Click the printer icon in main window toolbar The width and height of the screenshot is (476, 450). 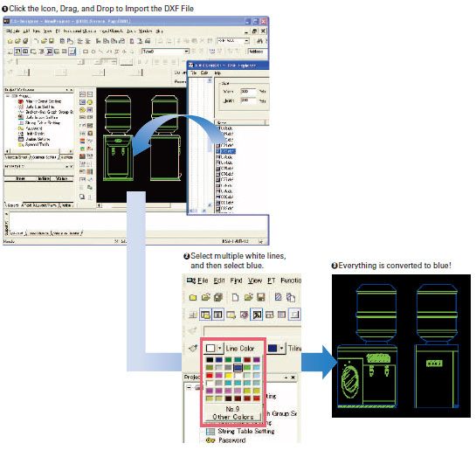click(148, 41)
